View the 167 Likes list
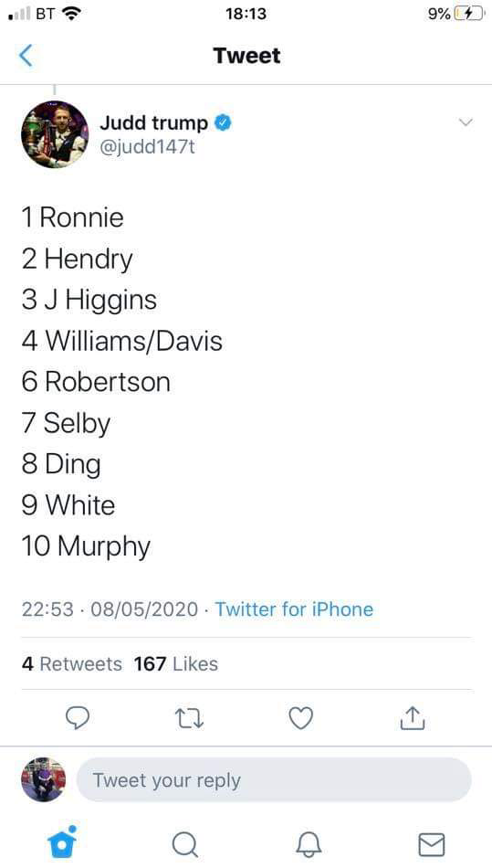This screenshot has height=868, width=492. (x=176, y=663)
